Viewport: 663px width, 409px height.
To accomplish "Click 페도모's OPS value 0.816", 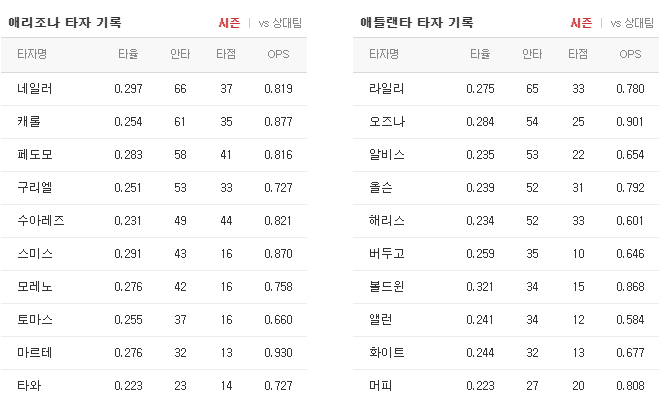I will tap(278, 155).
